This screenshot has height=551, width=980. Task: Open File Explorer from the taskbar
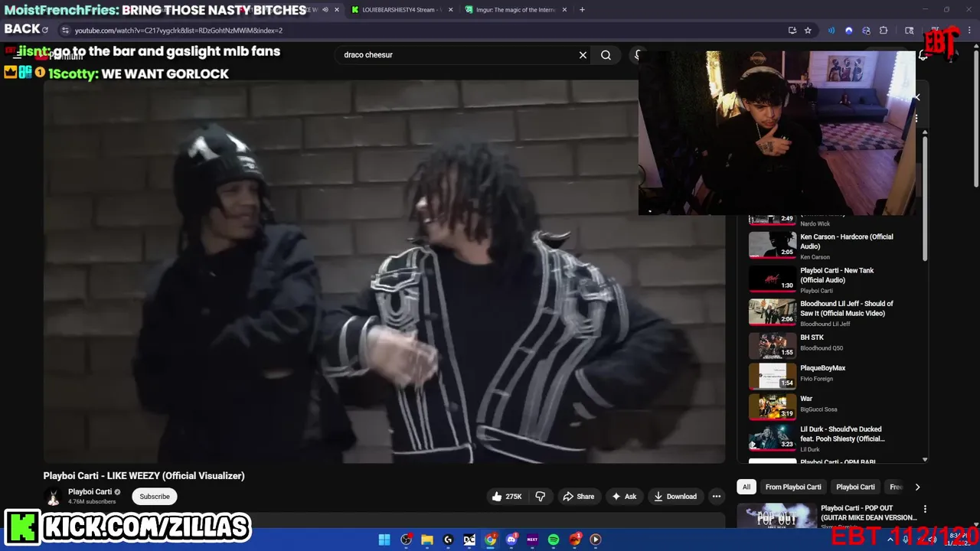point(427,540)
